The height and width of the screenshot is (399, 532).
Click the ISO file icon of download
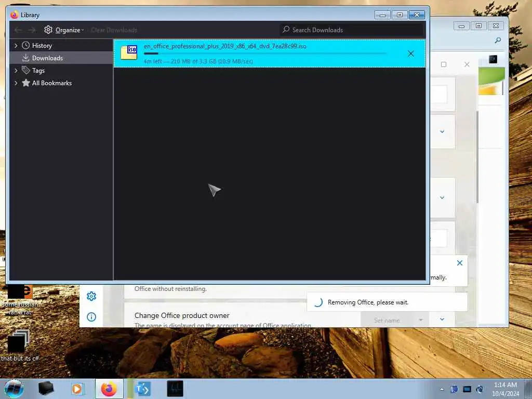pyautogui.click(x=129, y=52)
